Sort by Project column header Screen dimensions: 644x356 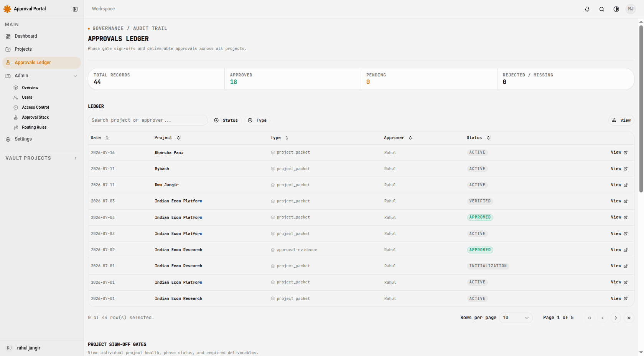point(167,138)
